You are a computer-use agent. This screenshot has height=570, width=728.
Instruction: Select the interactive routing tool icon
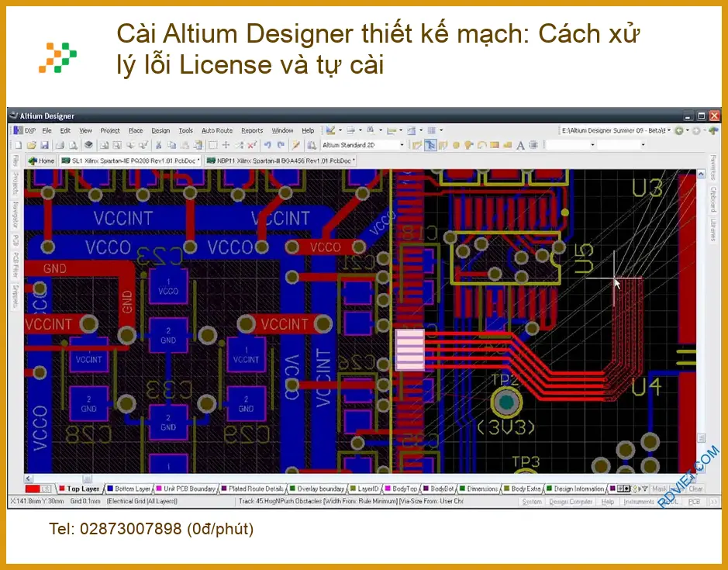point(417,145)
